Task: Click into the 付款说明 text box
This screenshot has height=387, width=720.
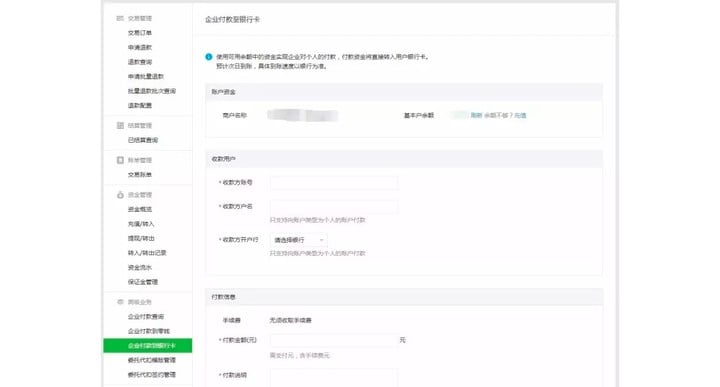Action: 334,377
